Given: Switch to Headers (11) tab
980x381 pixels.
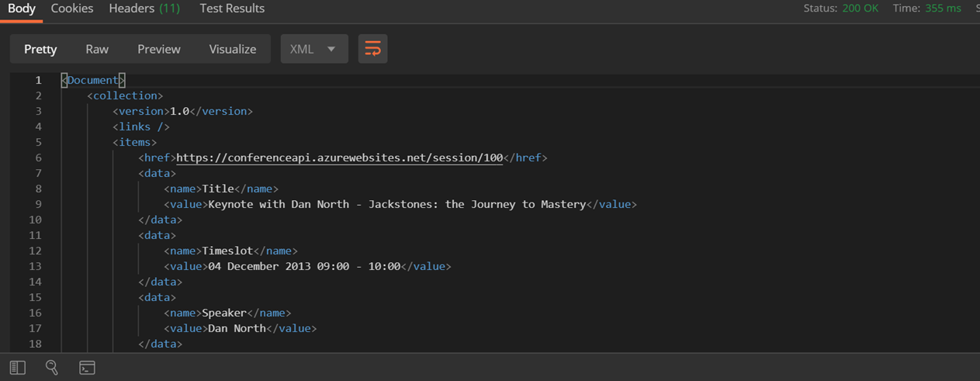Looking at the screenshot, I should point(144,9).
